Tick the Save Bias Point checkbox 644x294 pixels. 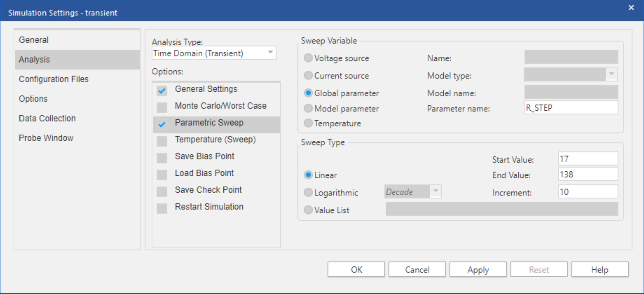point(162,158)
